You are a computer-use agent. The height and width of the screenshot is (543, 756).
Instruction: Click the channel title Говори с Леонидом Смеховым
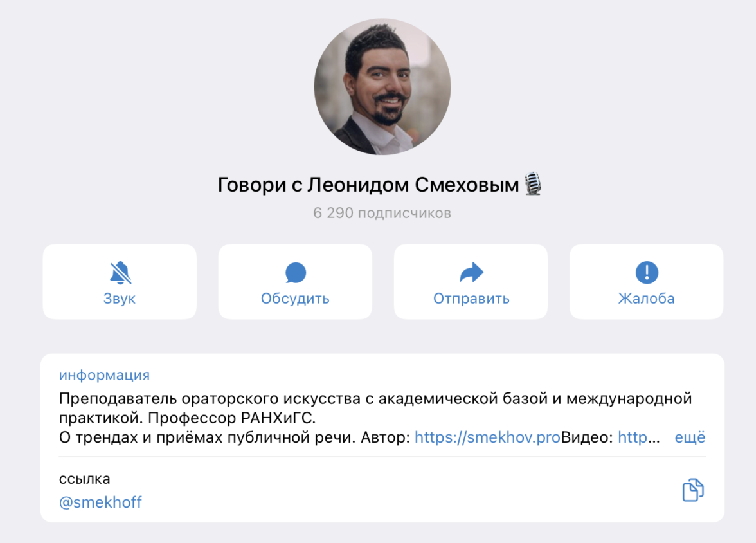(x=368, y=185)
